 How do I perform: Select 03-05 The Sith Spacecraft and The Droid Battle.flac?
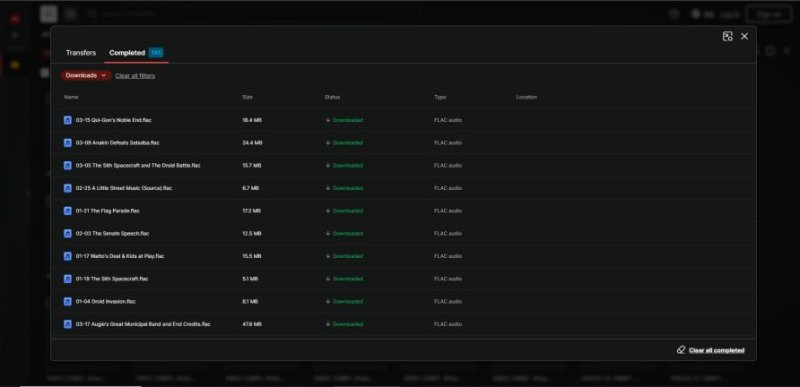138,166
